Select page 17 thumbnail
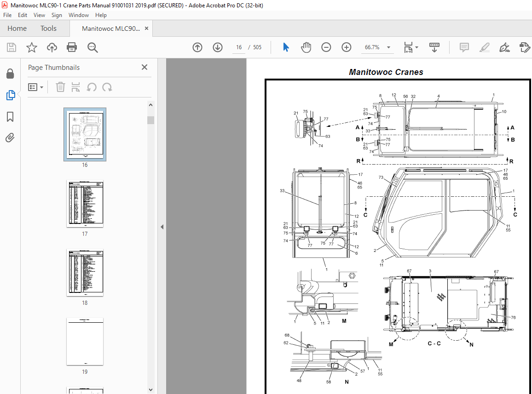The width and height of the screenshot is (532, 394). tap(85, 204)
